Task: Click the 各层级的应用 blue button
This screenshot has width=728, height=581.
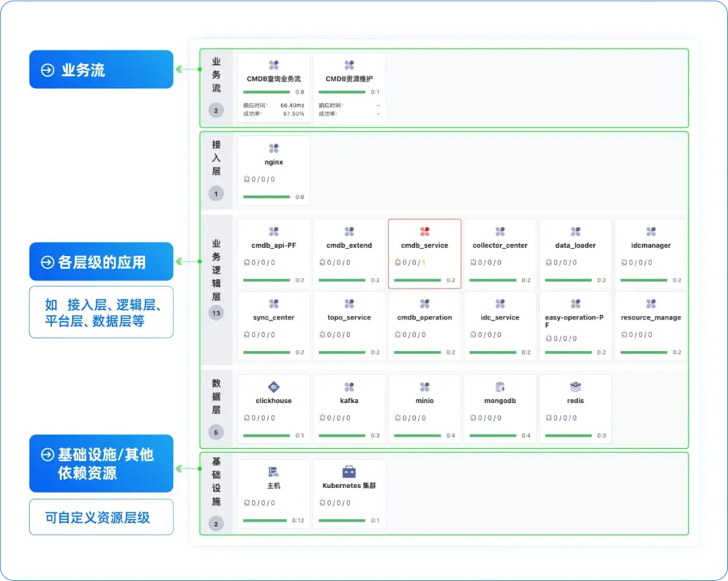Action: [100, 261]
